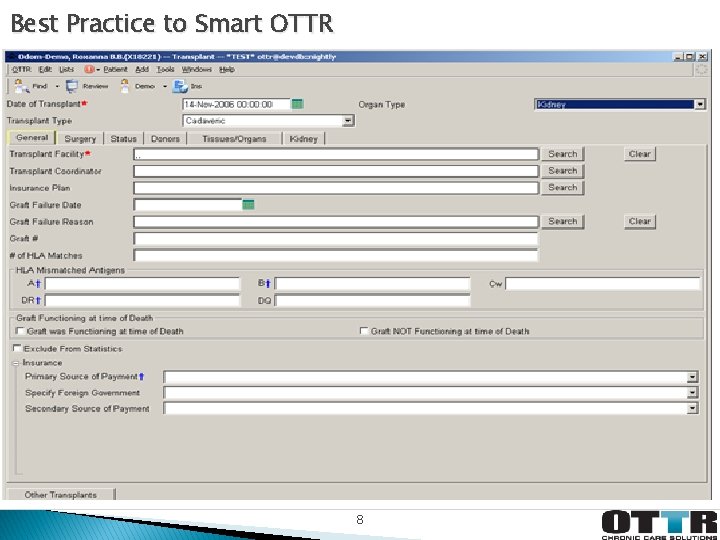Open the Windows menu

click(197, 69)
